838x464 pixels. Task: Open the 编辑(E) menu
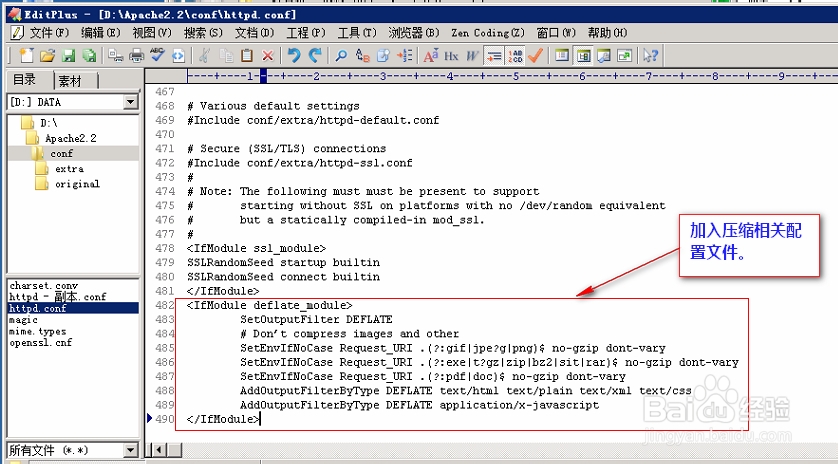point(100,33)
